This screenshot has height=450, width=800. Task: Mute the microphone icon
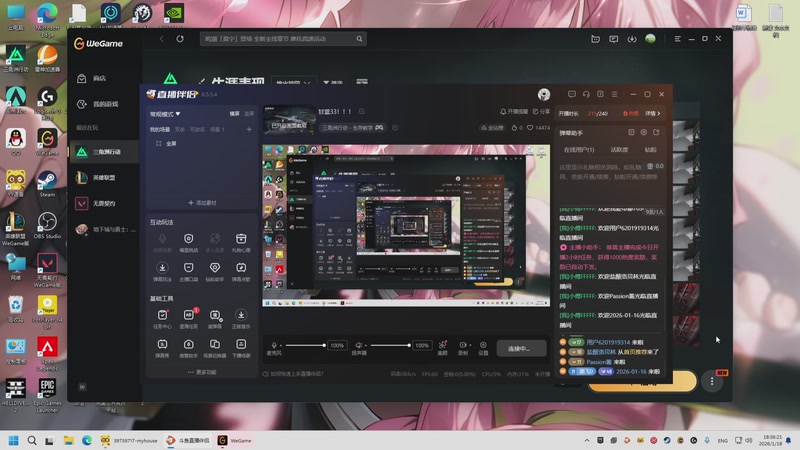pyautogui.click(x=274, y=345)
